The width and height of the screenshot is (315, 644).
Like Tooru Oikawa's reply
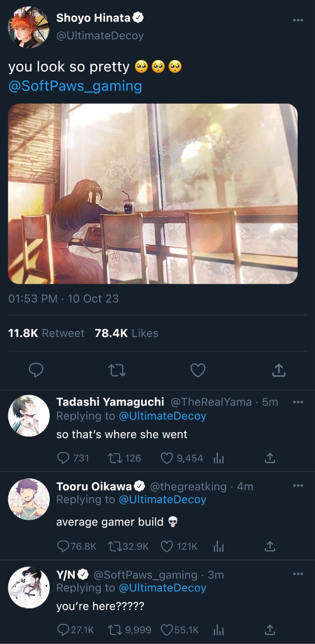pyautogui.click(x=167, y=546)
